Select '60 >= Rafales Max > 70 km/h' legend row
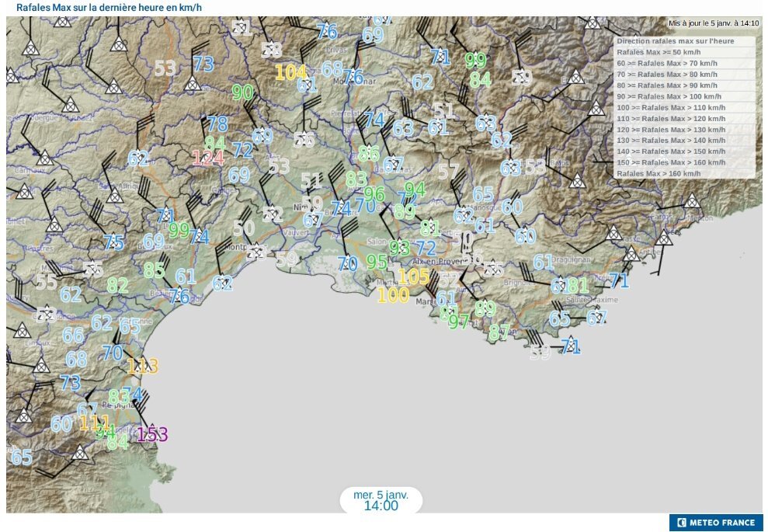This screenshot has width=768, height=532. coord(666,63)
